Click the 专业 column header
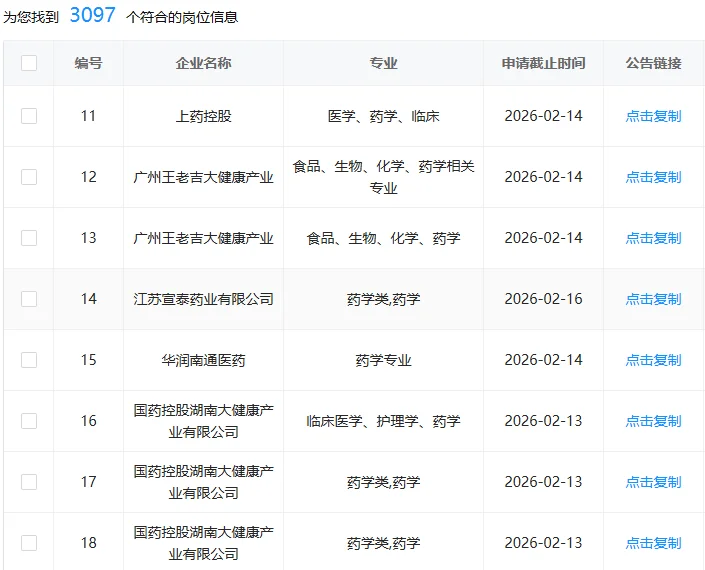705x570 pixels. (384, 63)
